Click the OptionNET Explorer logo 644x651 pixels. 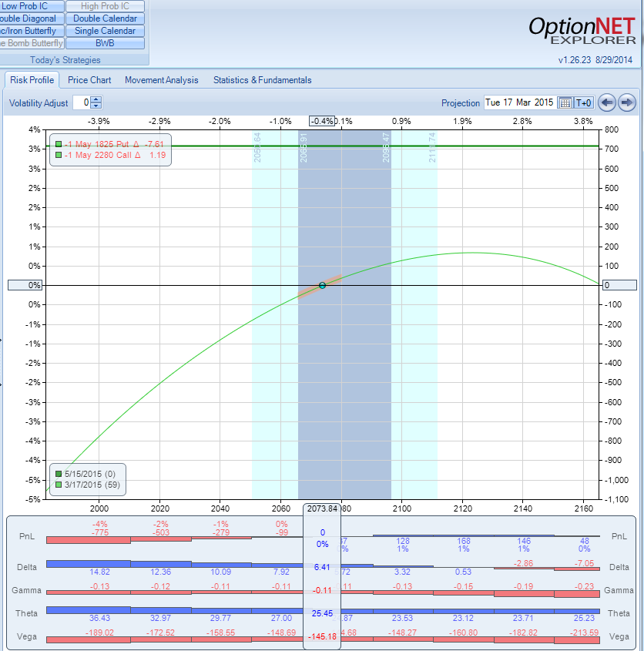click(582, 30)
